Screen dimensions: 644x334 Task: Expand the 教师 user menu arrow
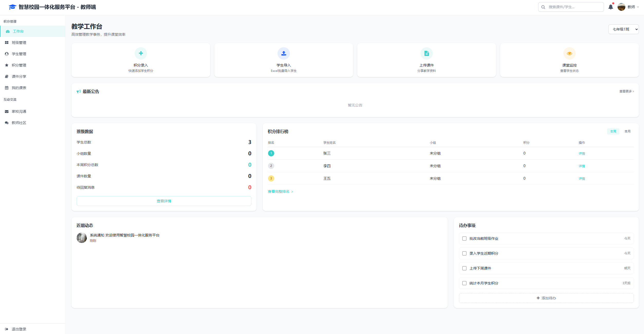pyautogui.click(x=638, y=7)
